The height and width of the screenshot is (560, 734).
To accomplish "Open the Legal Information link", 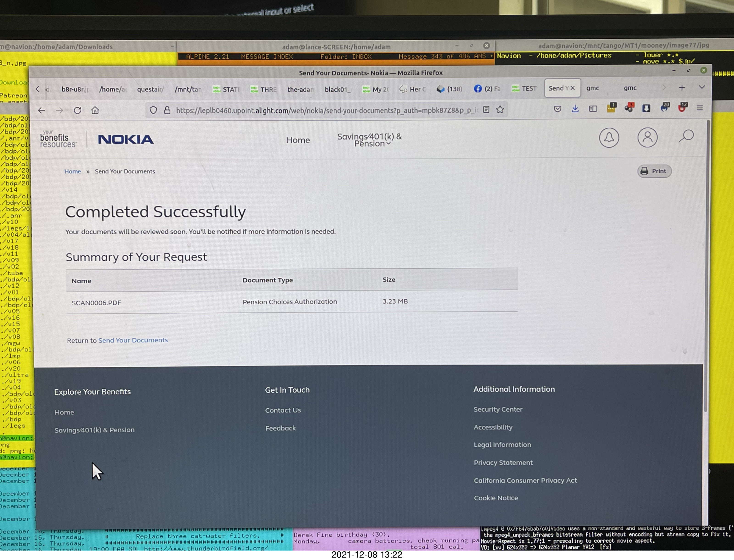I will pos(502,445).
